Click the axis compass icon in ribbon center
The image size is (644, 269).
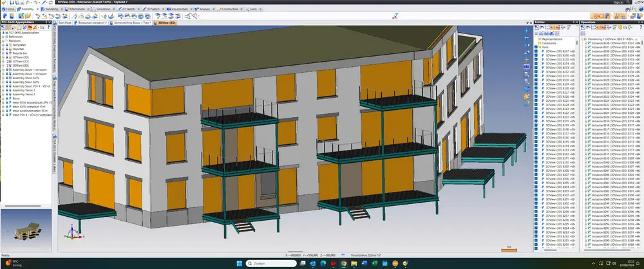(x=395, y=15)
